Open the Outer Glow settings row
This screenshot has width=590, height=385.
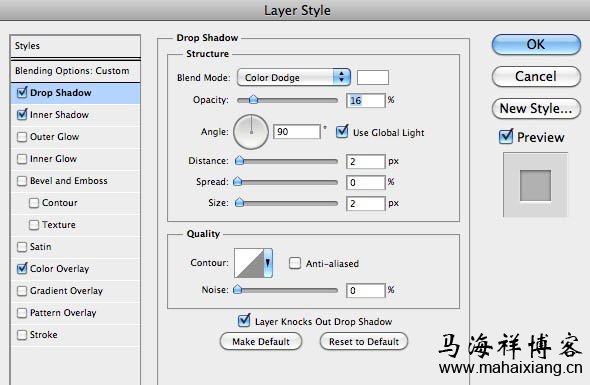pyautogui.click(x=75, y=137)
